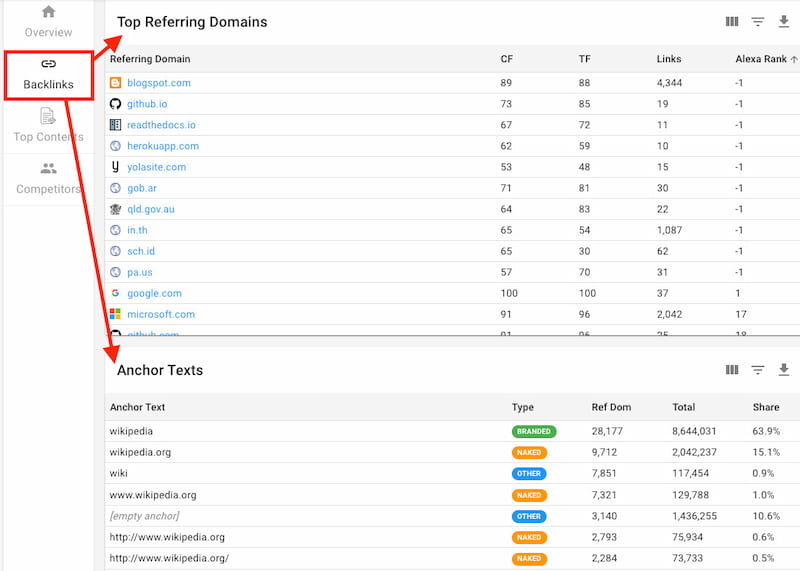The width and height of the screenshot is (800, 571).
Task: Open the blogspot.com domain link
Action: pyautogui.click(x=159, y=83)
